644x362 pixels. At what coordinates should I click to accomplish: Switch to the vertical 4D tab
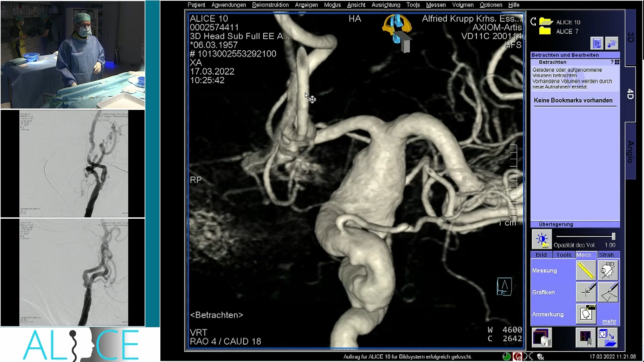[x=630, y=94]
